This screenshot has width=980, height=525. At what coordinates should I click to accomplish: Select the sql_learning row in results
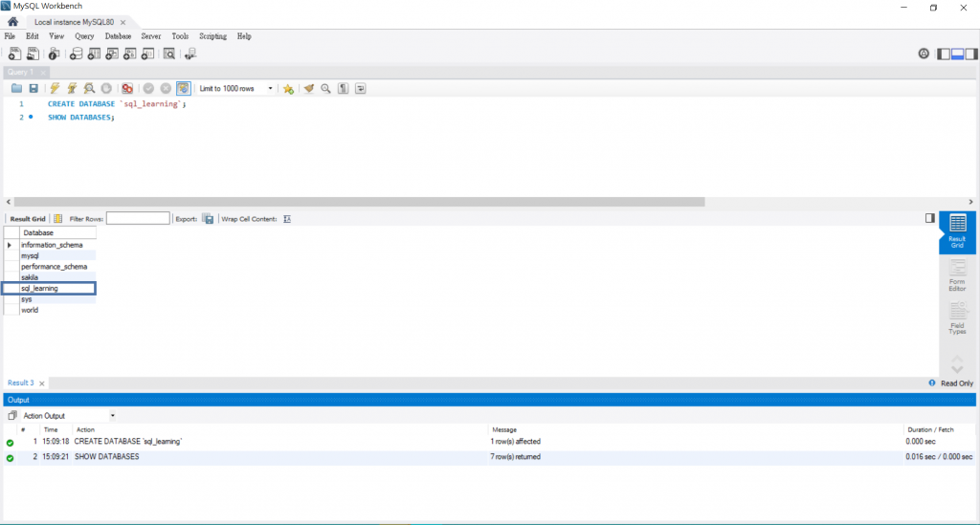(49, 289)
